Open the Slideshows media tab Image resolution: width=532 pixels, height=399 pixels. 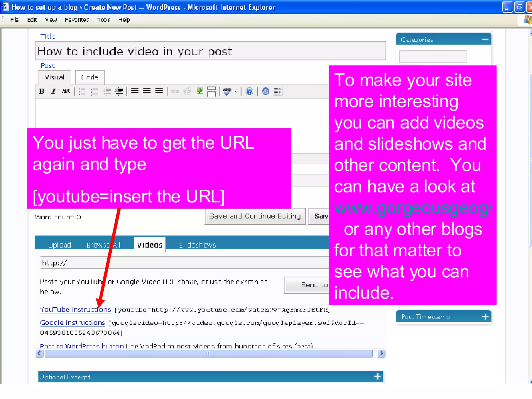pos(198,245)
